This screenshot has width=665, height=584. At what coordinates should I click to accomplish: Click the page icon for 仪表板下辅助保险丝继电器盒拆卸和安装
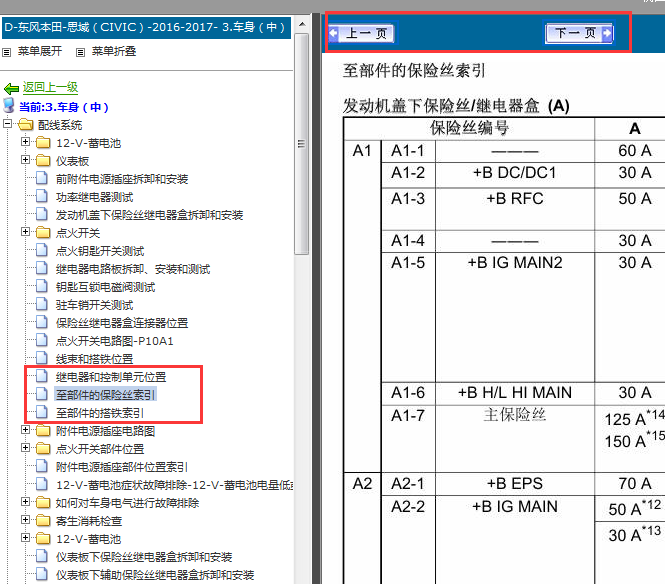click(x=42, y=574)
